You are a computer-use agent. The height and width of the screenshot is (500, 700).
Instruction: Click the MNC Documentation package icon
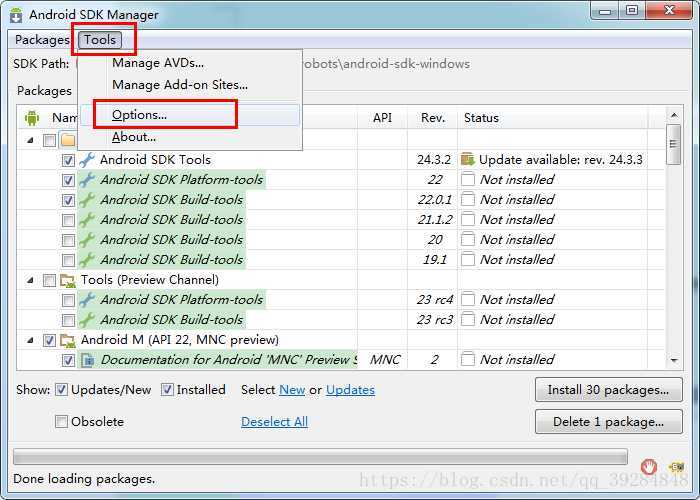pos(88,360)
